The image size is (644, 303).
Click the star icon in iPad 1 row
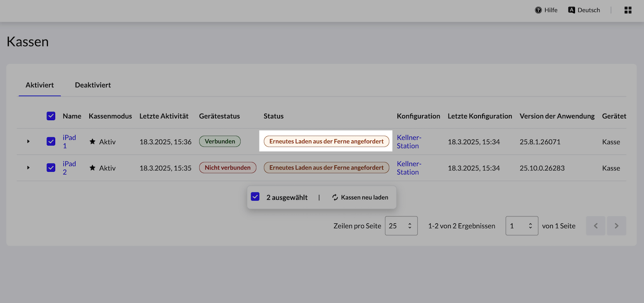pyautogui.click(x=92, y=142)
